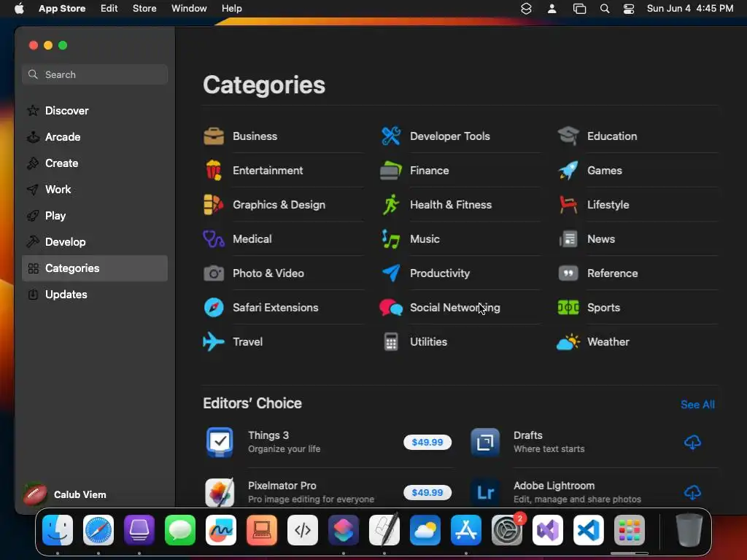This screenshot has width=747, height=560.
Task: Buy Pixelmator Pro for $49.99
Action: point(427,492)
